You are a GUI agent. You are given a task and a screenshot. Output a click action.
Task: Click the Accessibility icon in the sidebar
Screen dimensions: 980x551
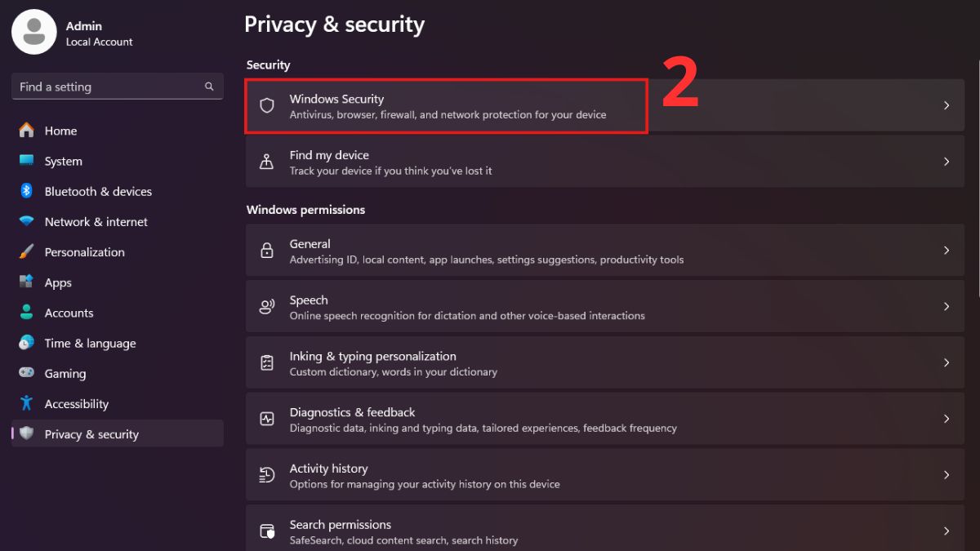point(27,403)
